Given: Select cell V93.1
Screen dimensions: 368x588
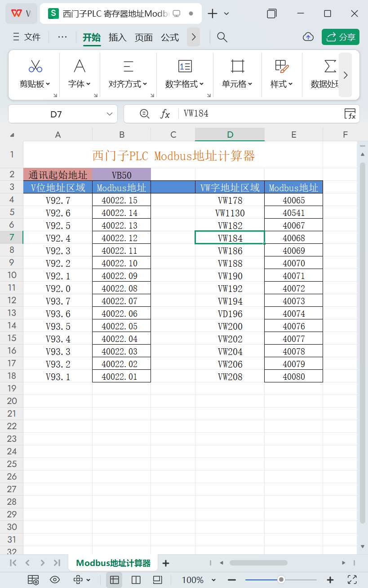Looking at the screenshot, I should point(58,376).
